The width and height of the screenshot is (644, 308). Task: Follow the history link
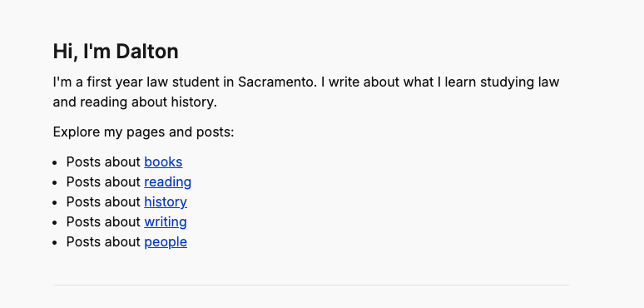point(166,202)
